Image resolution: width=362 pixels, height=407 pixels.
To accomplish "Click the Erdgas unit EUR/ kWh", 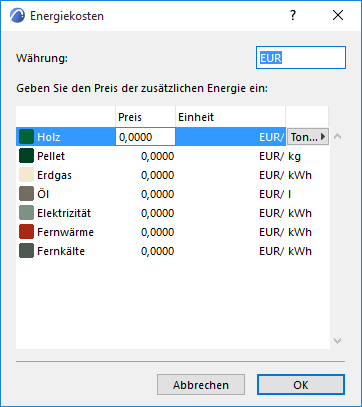I will click(285, 175).
